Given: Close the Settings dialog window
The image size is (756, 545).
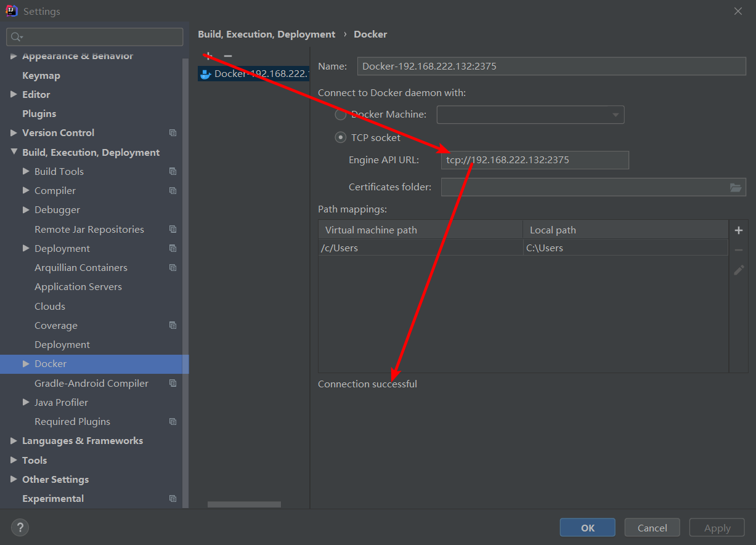Looking at the screenshot, I should pos(738,11).
